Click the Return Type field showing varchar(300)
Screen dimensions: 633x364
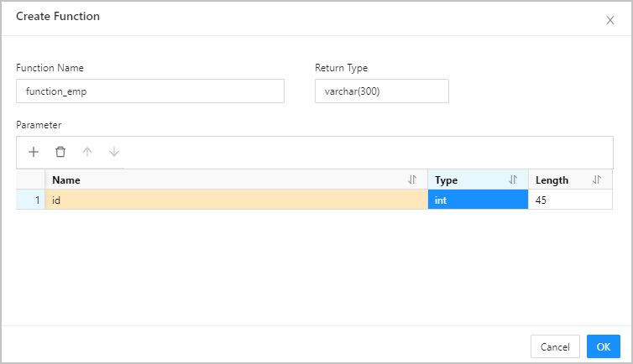(x=381, y=91)
